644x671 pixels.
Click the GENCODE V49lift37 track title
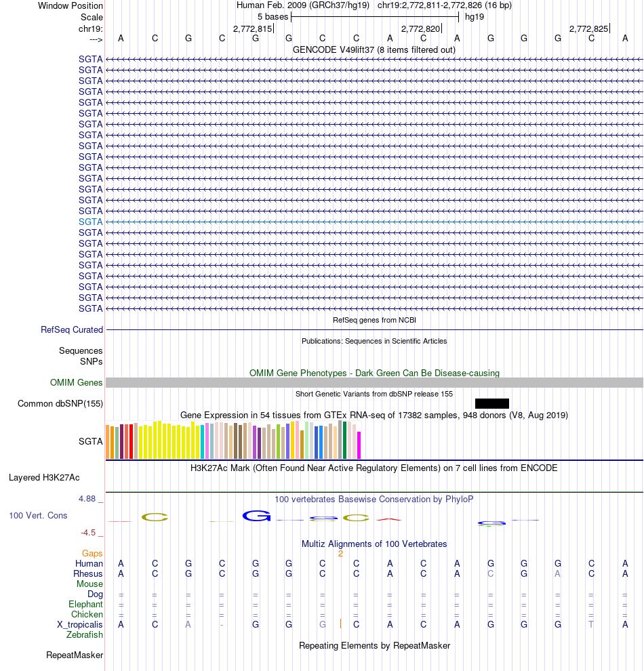[374, 49]
